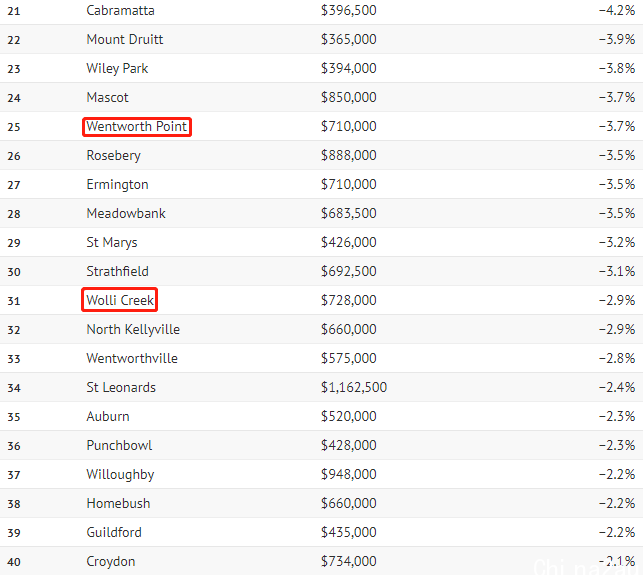Image resolution: width=644 pixels, height=581 pixels.
Task: Select Guildford in row 39
Action: [x=114, y=533]
